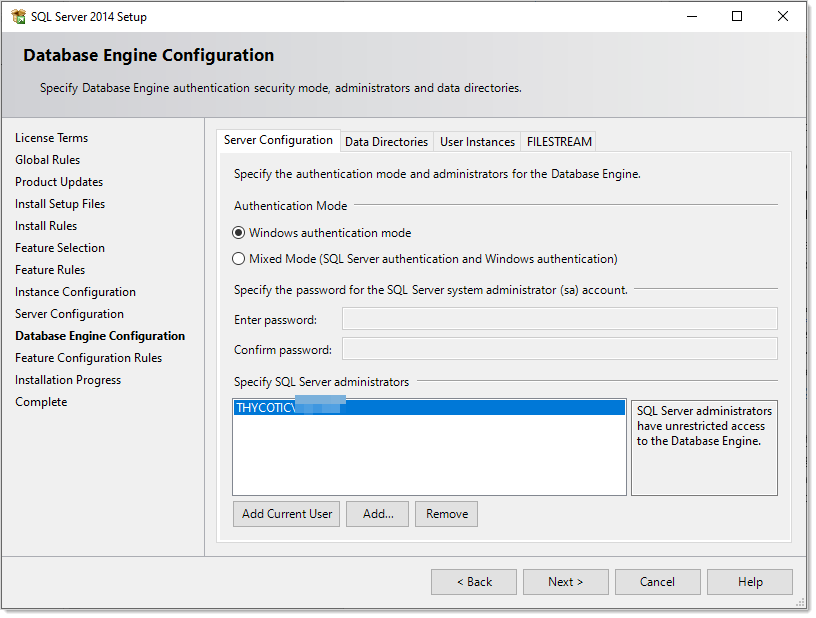This screenshot has width=816, height=618.
Task: Switch to the Data Directories tab
Action: click(x=386, y=142)
